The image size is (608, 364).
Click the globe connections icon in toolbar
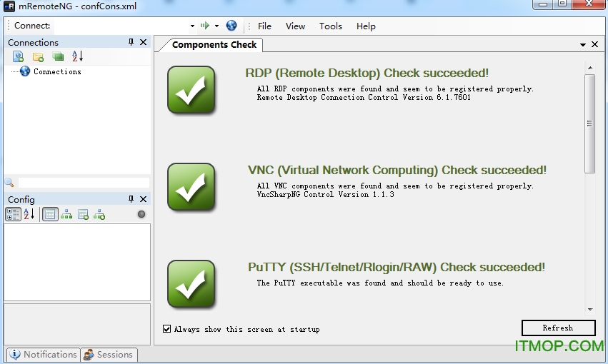tap(231, 26)
